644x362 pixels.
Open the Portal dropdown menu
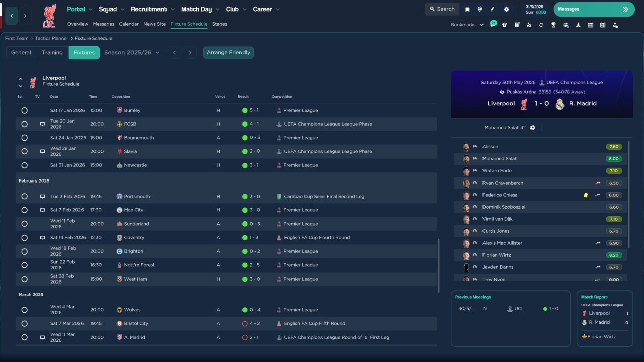point(79,9)
